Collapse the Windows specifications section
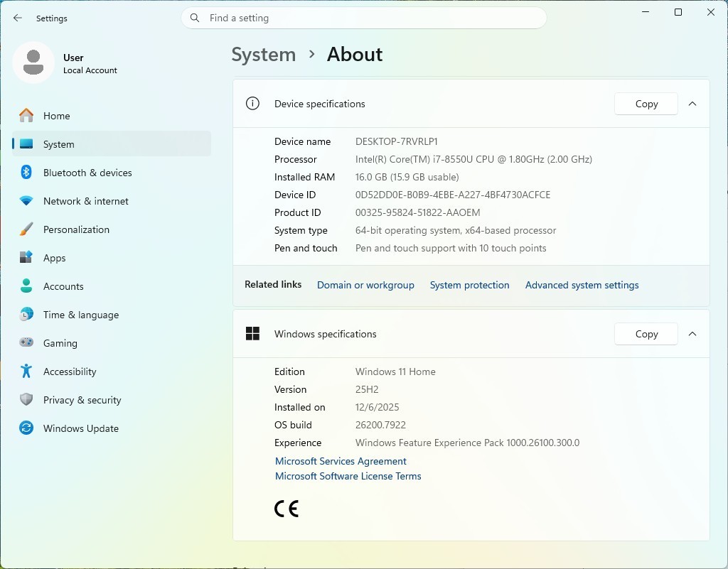The width and height of the screenshot is (728, 569). pyautogui.click(x=692, y=334)
